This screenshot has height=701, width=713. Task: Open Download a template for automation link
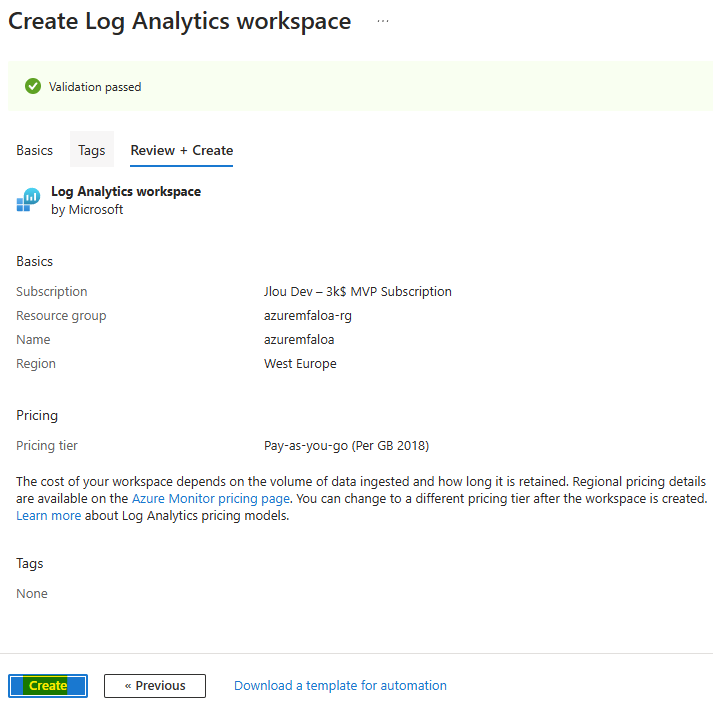point(340,685)
